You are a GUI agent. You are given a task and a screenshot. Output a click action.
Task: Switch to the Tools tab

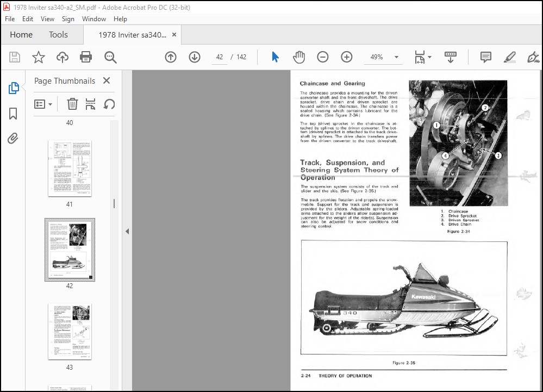[58, 35]
